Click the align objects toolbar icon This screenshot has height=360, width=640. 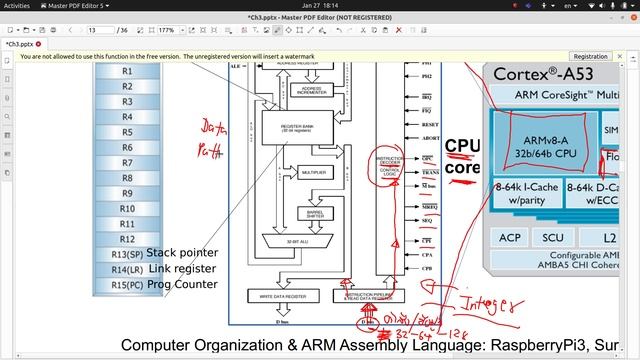point(413,30)
